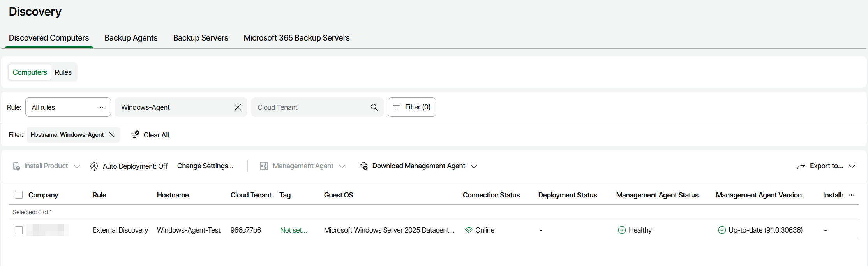Click the Change Settings... button

click(x=205, y=166)
